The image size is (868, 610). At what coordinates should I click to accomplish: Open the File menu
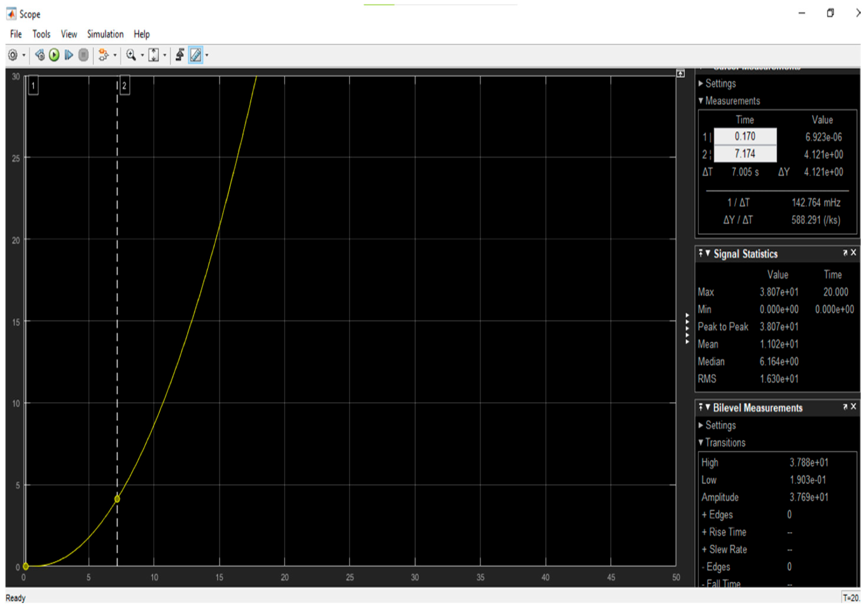pos(16,34)
